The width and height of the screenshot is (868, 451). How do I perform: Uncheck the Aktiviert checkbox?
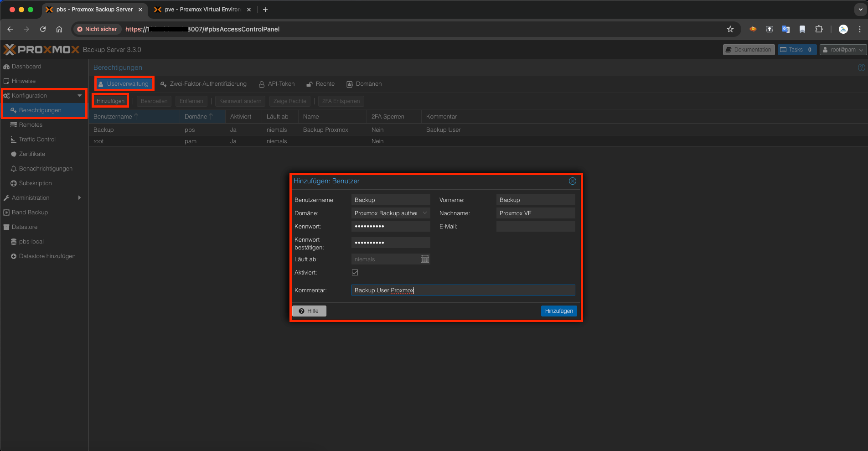coord(355,272)
